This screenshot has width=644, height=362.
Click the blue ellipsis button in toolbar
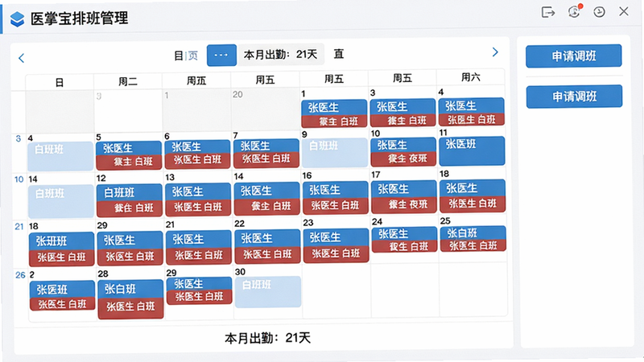pyautogui.click(x=221, y=55)
